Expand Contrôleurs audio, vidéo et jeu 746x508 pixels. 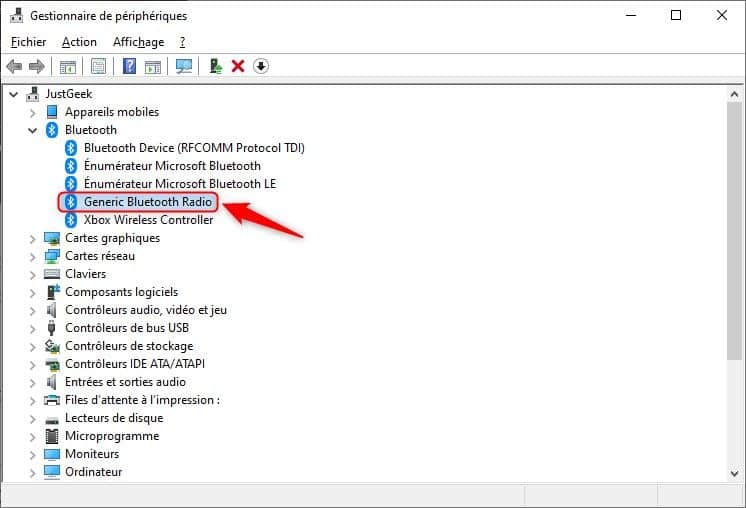(x=32, y=311)
